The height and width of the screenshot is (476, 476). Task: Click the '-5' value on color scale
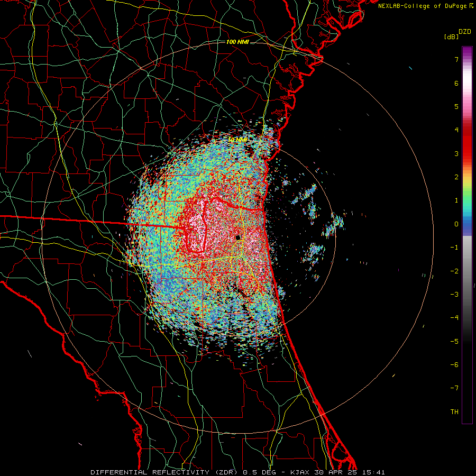454,342
